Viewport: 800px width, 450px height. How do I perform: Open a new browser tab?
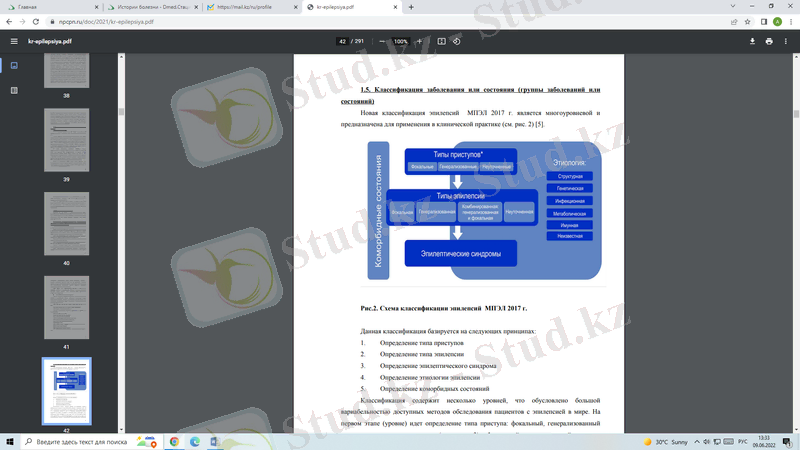click(x=411, y=7)
